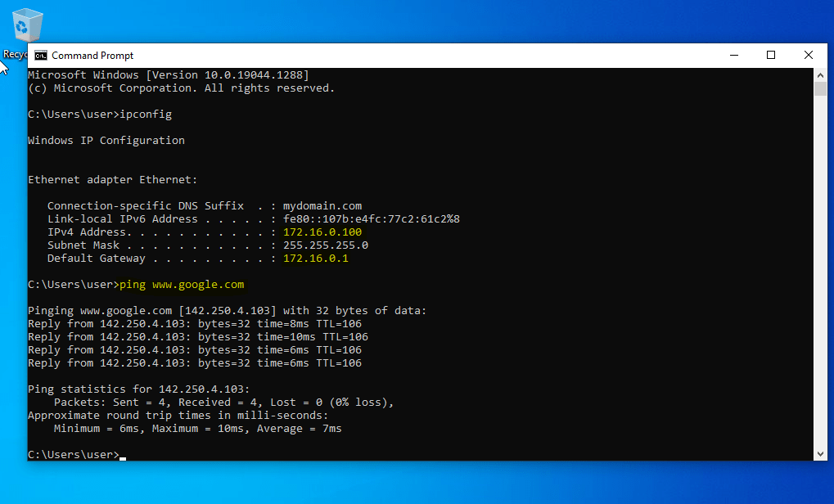Click the Subnet Mask value 255.255.255.0
This screenshot has width=834, height=504.
[326, 245]
